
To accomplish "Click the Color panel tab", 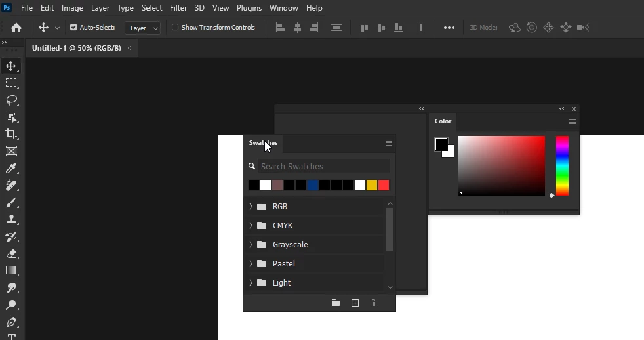I will tap(443, 121).
